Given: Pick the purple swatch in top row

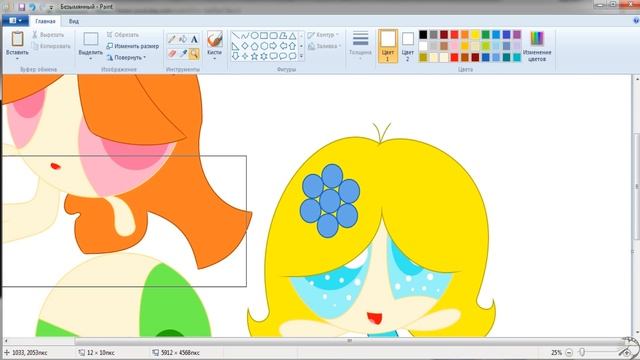Looking at the screenshot, I should [x=517, y=35].
